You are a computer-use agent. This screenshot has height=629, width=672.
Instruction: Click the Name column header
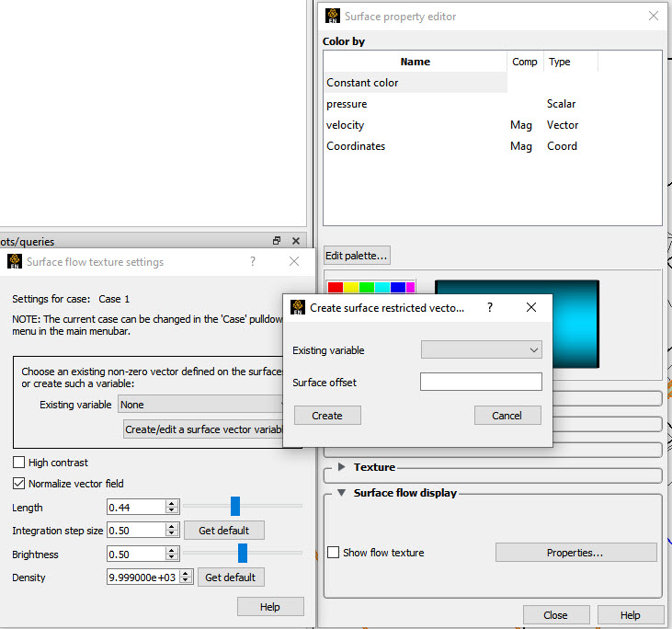pos(416,62)
